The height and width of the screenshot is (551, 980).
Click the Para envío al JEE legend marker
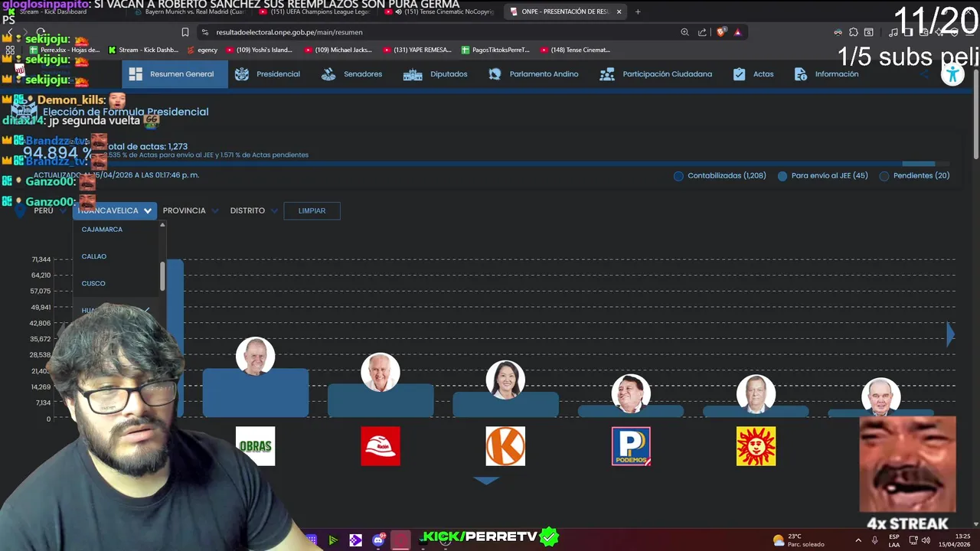click(782, 176)
